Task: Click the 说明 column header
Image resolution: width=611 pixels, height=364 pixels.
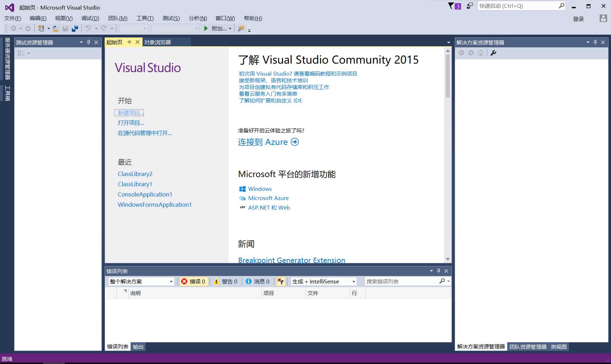Action: [x=195, y=293]
